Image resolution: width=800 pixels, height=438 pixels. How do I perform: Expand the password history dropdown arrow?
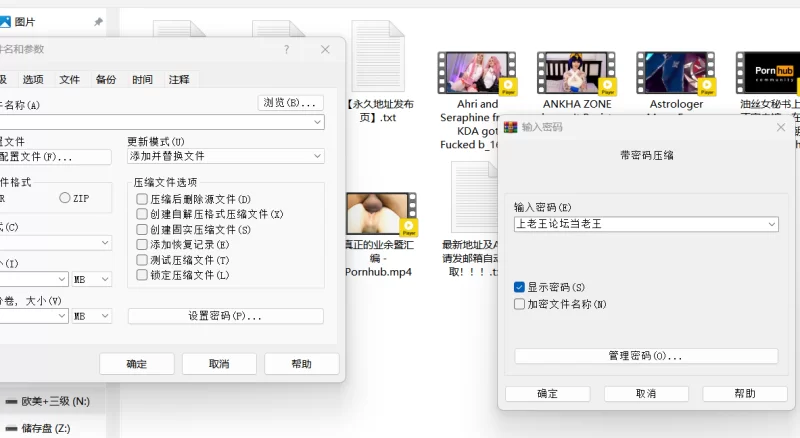(x=771, y=224)
